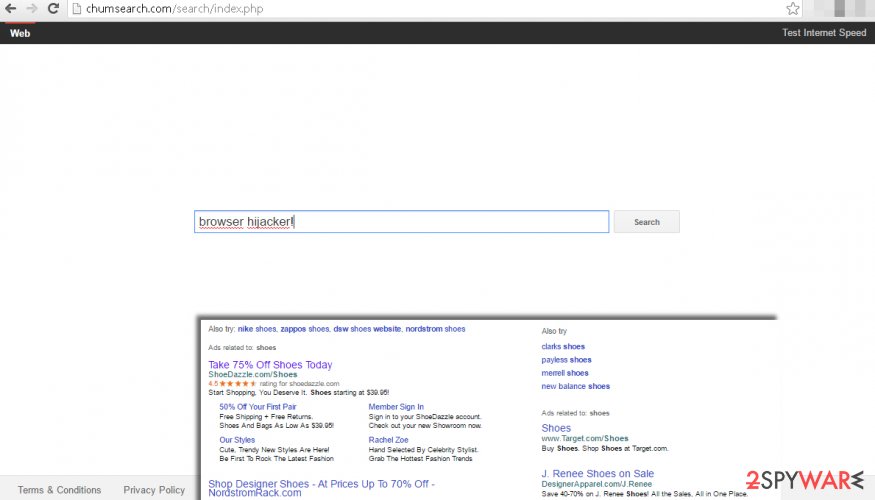Click the Search button
Image resolution: width=875 pixels, height=500 pixels.
point(647,222)
